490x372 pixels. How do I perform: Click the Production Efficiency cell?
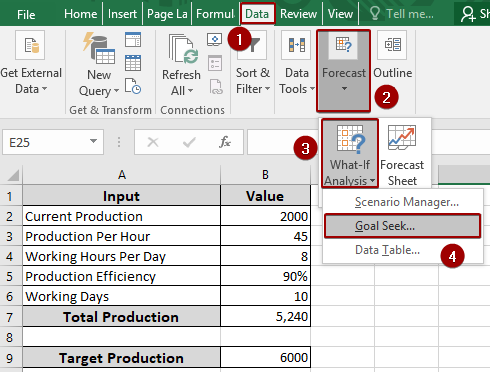(121, 276)
